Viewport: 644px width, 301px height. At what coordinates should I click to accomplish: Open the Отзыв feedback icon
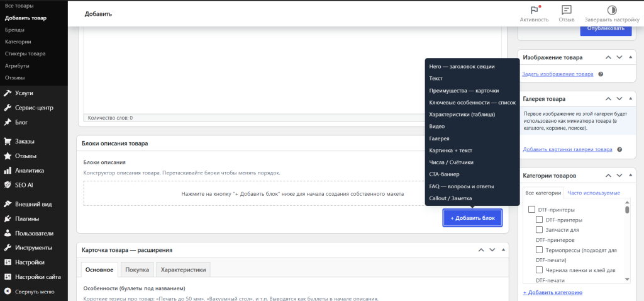tap(567, 10)
